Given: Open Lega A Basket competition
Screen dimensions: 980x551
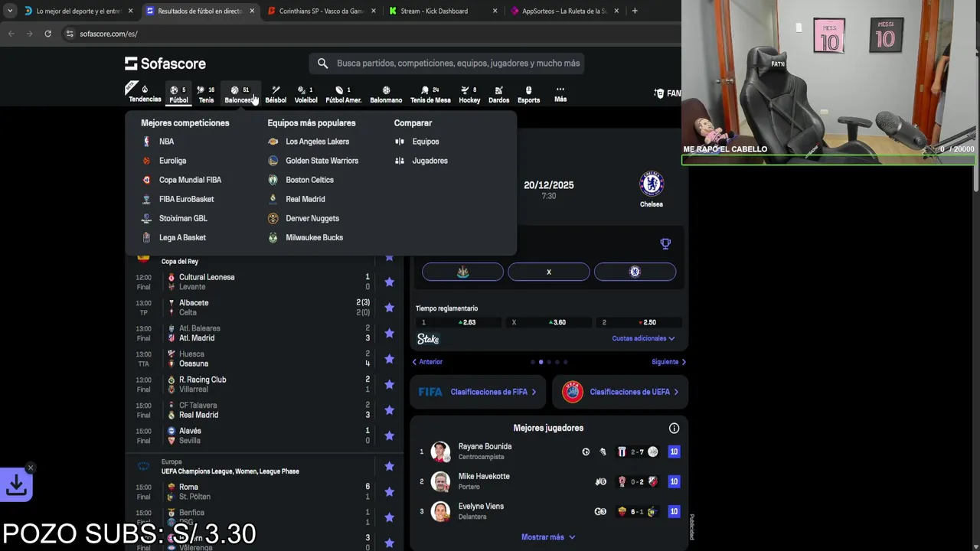Looking at the screenshot, I should (182, 237).
